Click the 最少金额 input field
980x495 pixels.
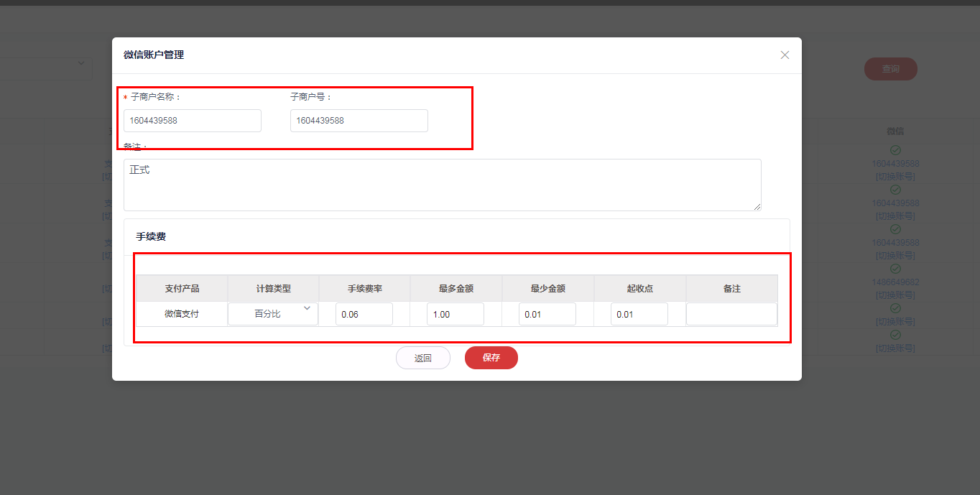coord(547,314)
